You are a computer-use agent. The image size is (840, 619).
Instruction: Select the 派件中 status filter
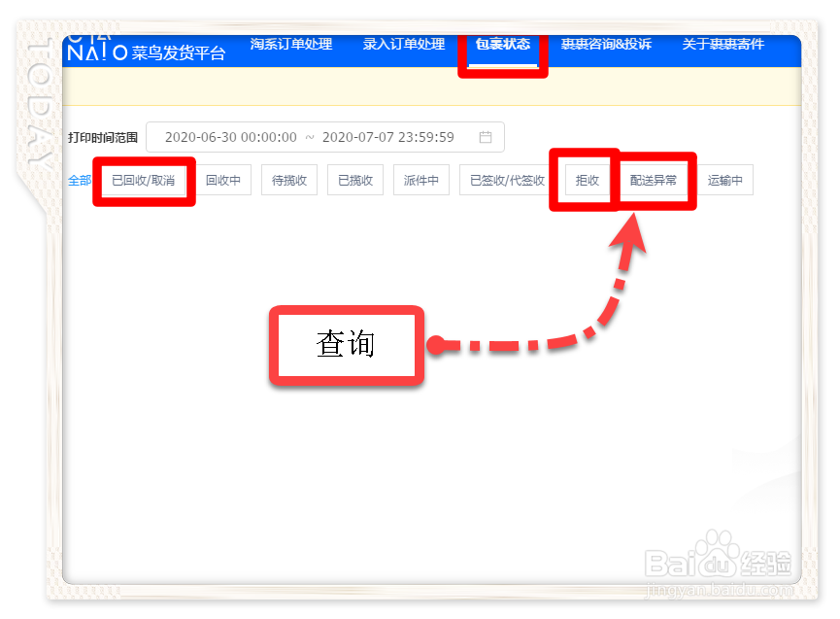420,180
